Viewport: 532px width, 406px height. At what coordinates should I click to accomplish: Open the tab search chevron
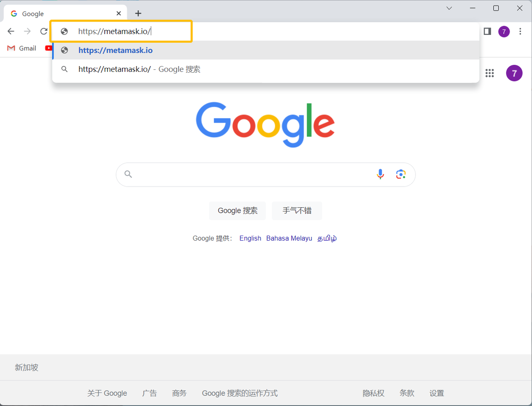click(x=449, y=8)
